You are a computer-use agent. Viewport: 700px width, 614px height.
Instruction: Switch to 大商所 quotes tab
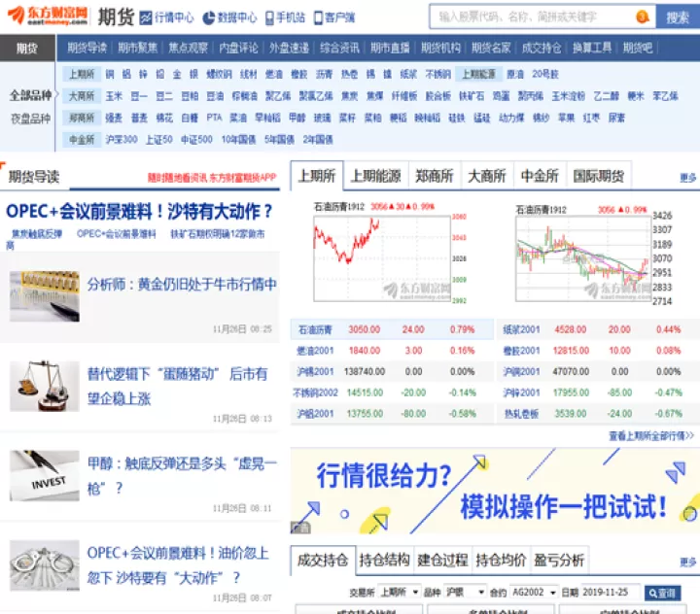click(487, 176)
